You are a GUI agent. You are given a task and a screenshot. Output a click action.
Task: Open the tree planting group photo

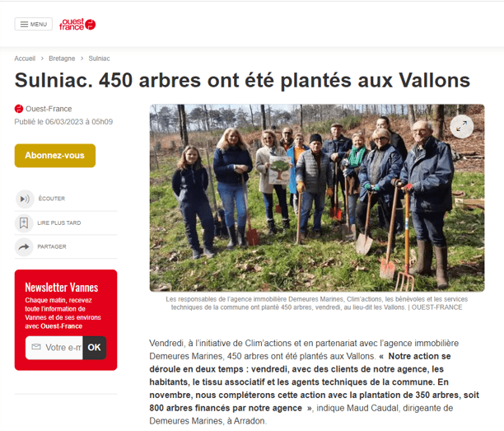(317, 198)
